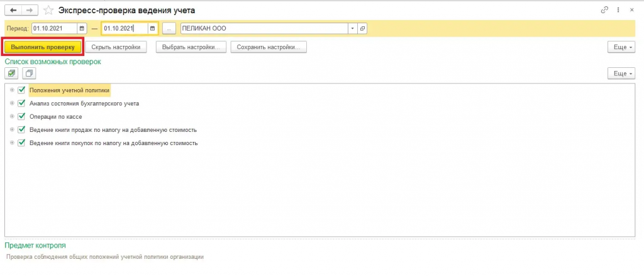This screenshot has height=277, width=644.
Task: Open calendar for period start date
Action: 82,28
